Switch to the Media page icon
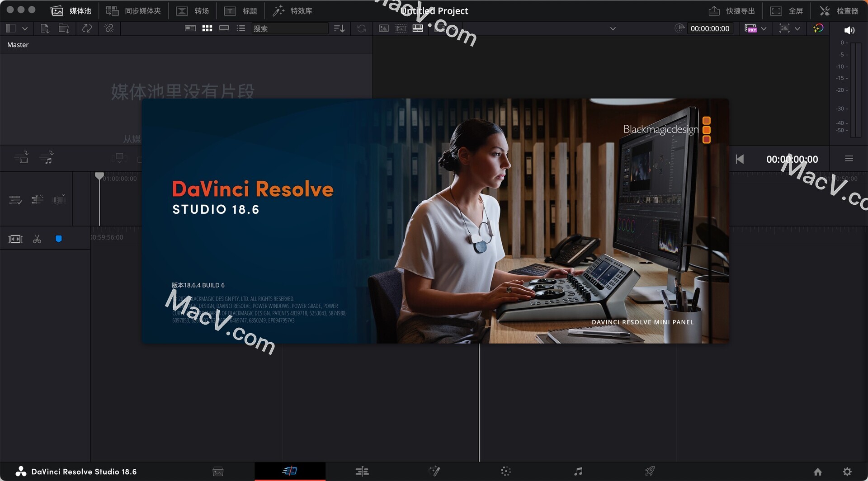Screen dimensions: 868x481 coord(218,472)
